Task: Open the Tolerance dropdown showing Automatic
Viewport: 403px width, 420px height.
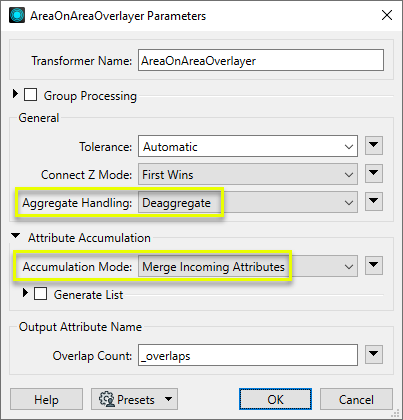Action: coord(248,146)
